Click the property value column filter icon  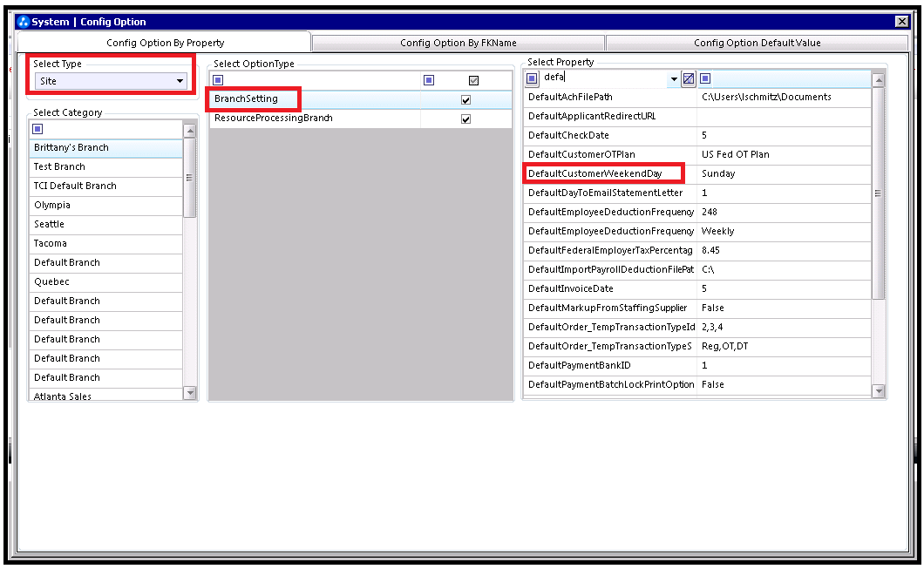pyautogui.click(x=705, y=78)
